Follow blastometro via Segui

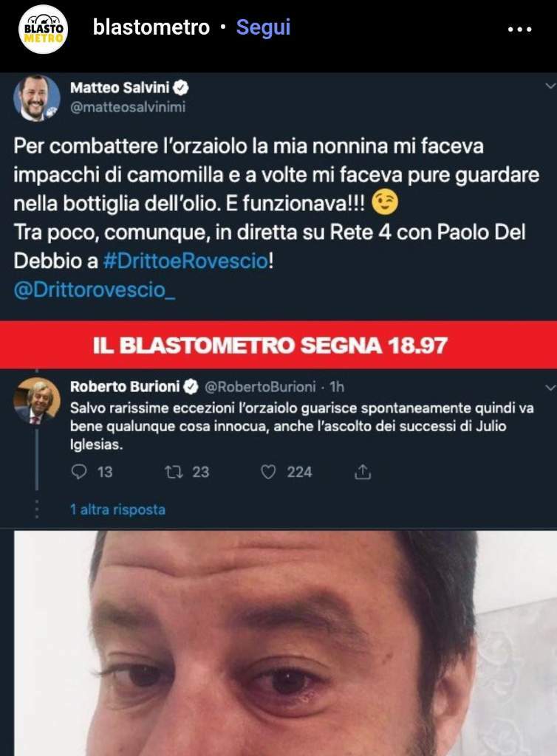[x=263, y=27]
